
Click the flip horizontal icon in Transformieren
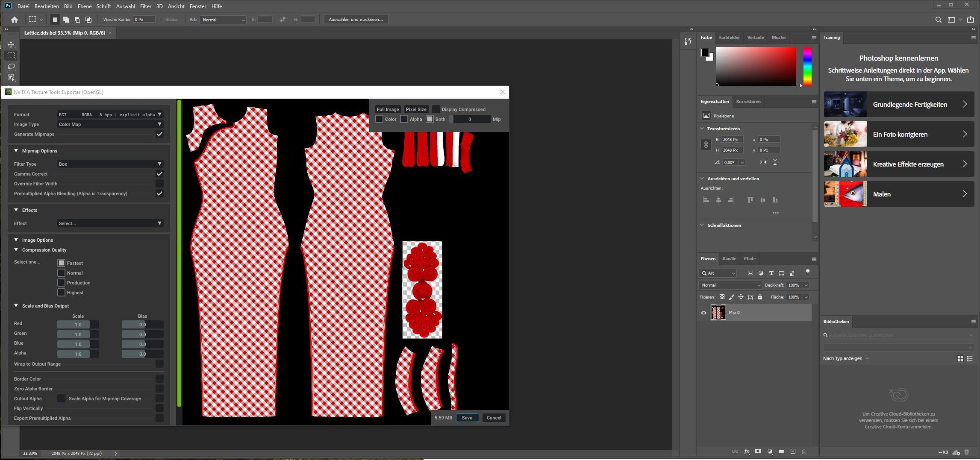763,162
